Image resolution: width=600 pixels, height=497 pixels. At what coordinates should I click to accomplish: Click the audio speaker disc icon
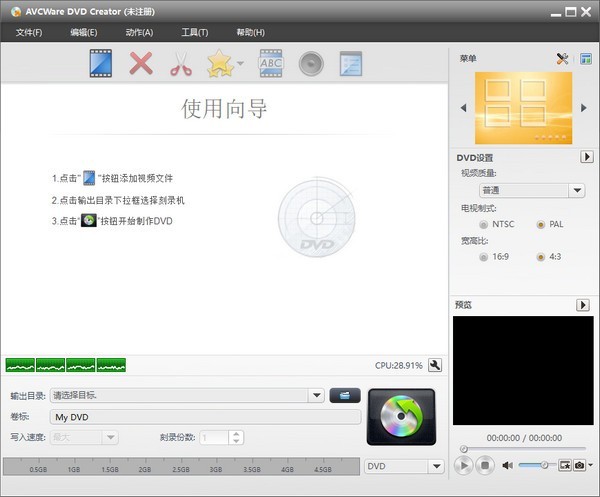pyautogui.click(x=311, y=64)
